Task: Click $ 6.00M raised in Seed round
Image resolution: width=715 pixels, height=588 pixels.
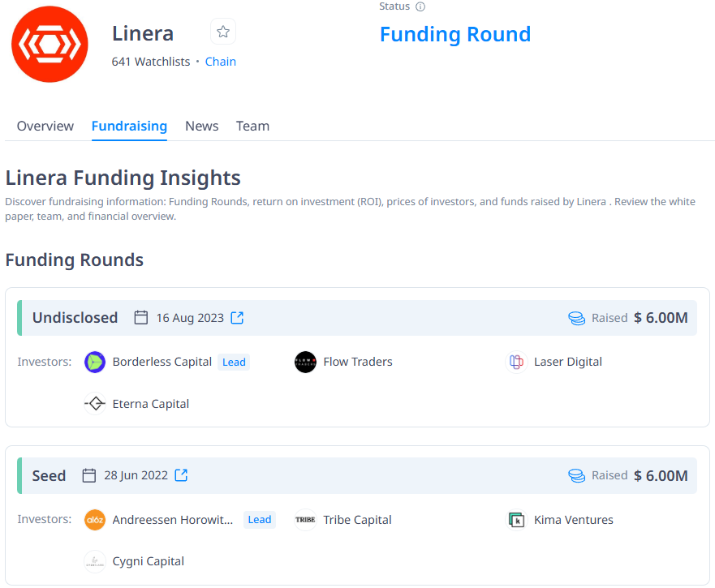Action: point(661,475)
